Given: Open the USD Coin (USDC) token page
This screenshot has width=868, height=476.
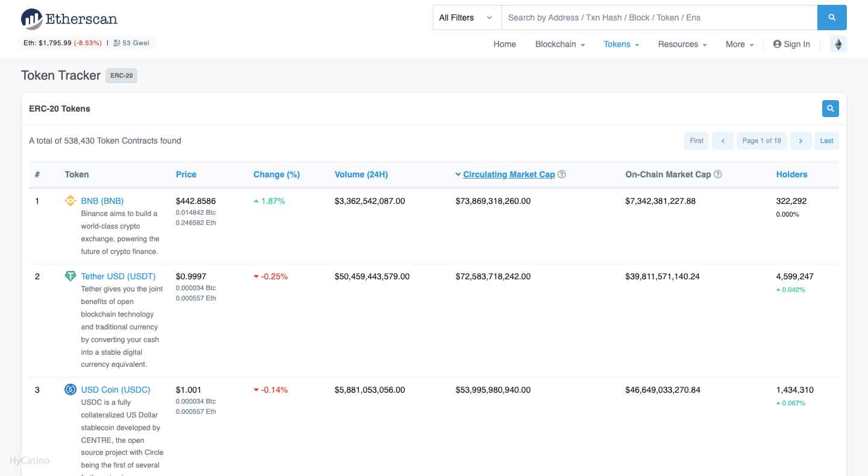Looking at the screenshot, I should [x=116, y=390].
